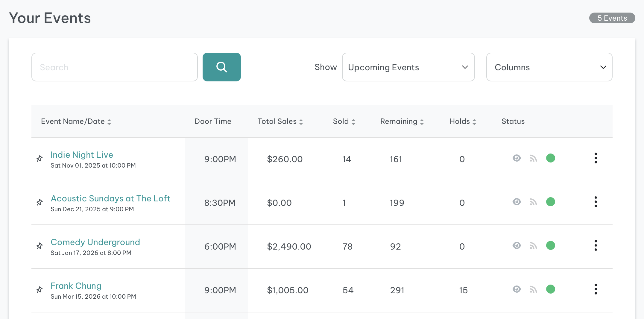This screenshot has width=644, height=319.
Task: Click the green status dot for Comedy Underground
Action: point(550,245)
